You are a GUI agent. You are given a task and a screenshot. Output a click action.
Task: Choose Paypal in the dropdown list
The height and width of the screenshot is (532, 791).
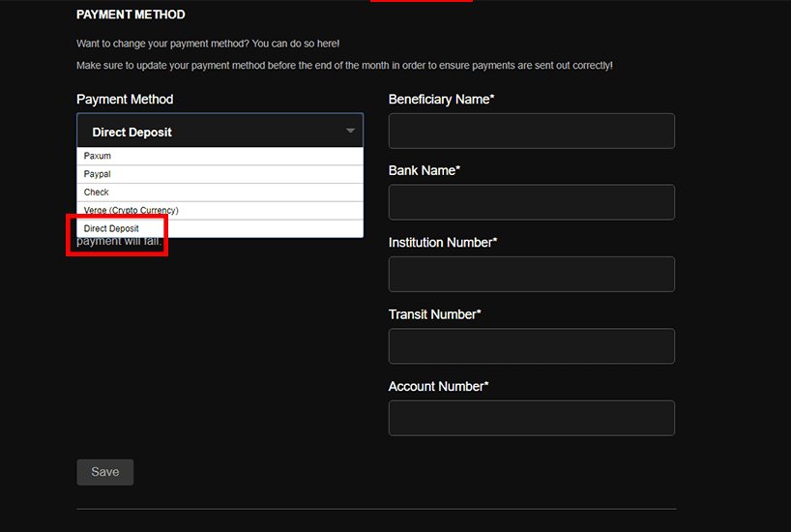(x=220, y=174)
